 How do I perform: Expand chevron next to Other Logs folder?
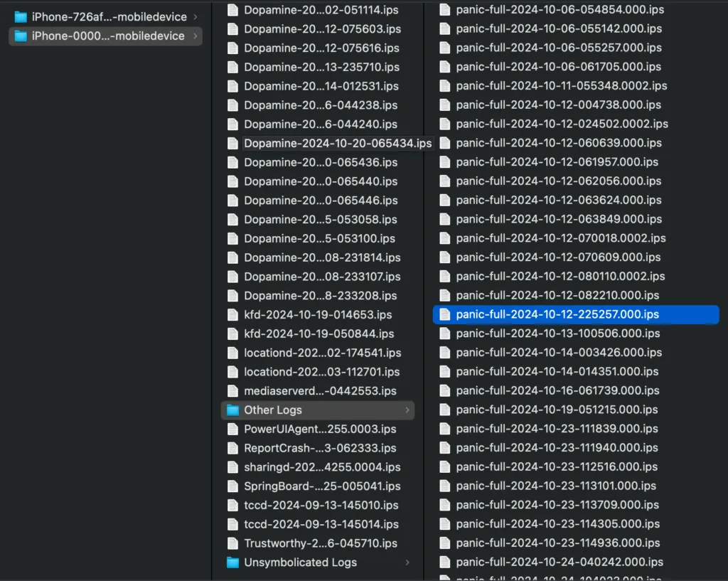click(x=407, y=410)
